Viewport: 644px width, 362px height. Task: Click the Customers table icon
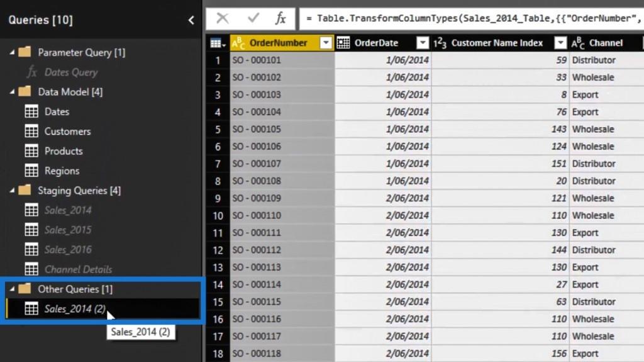click(x=31, y=131)
